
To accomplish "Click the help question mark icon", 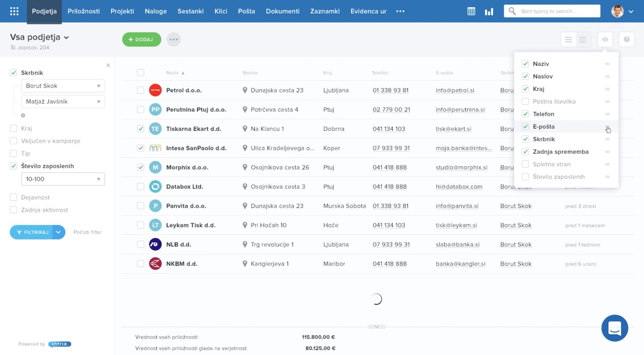I will 626,40.
